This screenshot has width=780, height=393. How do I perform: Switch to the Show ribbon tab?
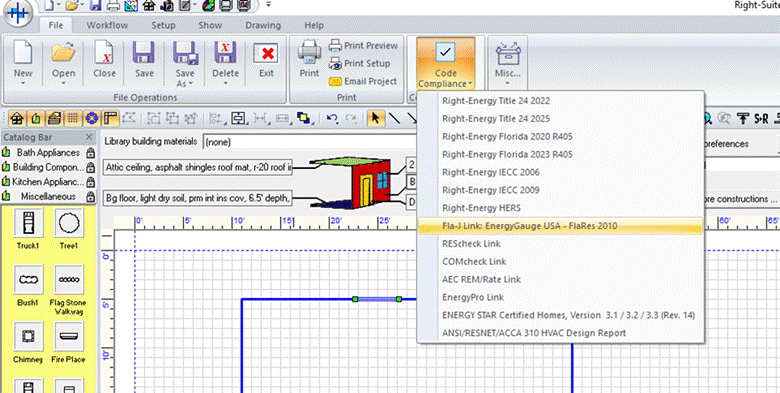210,25
